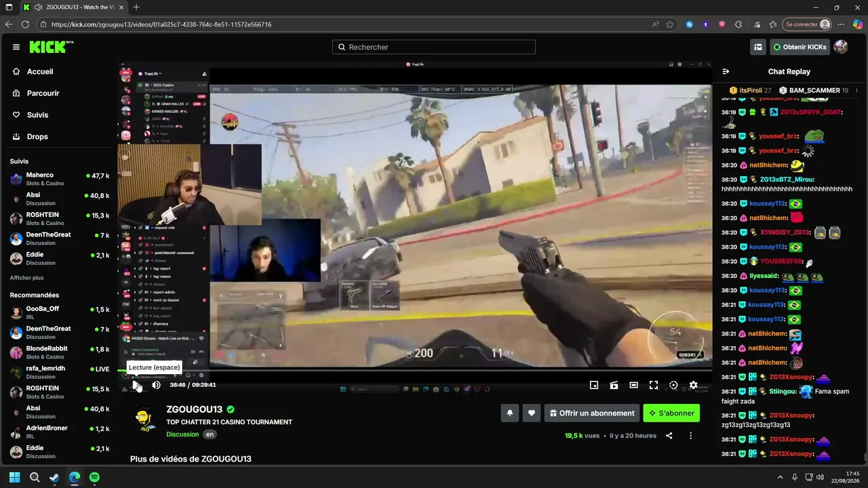This screenshot has width=868, height=488.
Task: Refresh the page
Action: coord(25,24)
